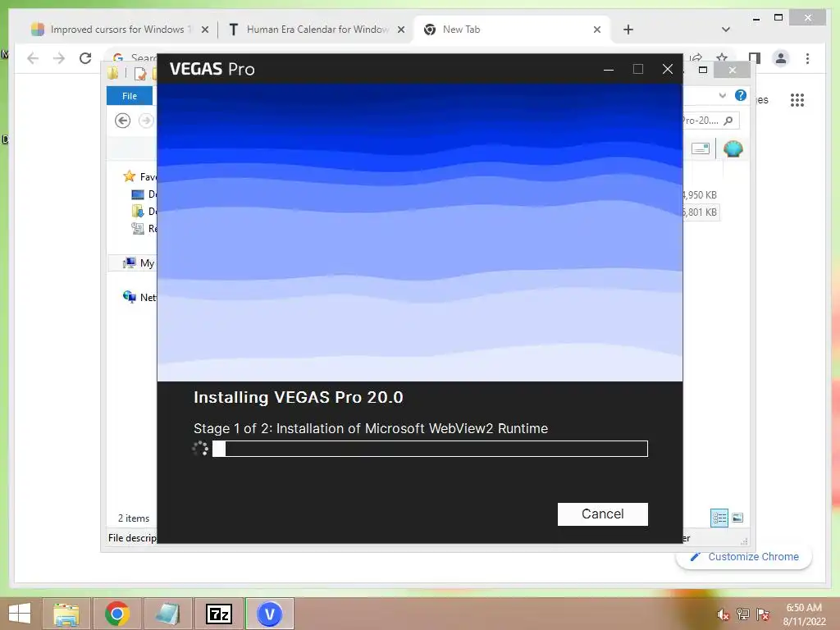Click the file size 4,950 KB entry
840x630 pixels.
(x=701, y=195)
